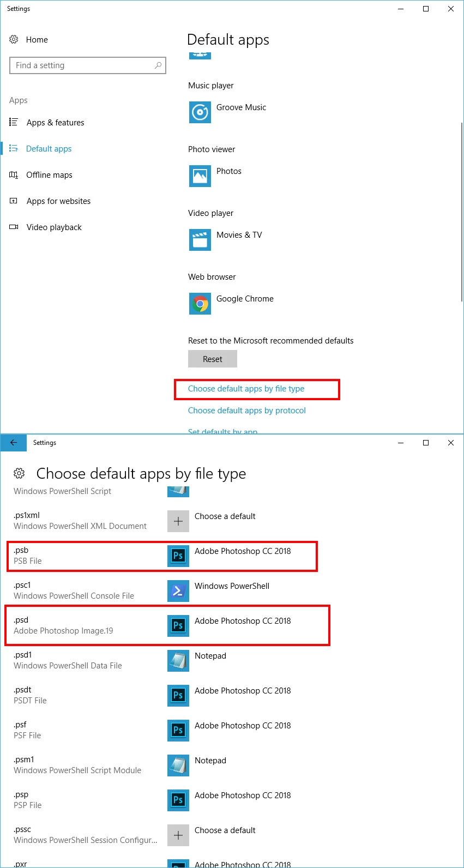Click Notepad icon for .psm1 file type
This screenshot has width=464, height=868.
point(178,765)
